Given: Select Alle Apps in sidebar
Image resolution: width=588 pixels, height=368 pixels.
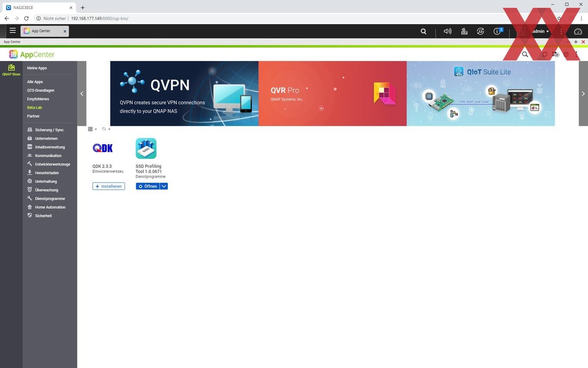Looking at the screenshot, I should pos(35,82).
